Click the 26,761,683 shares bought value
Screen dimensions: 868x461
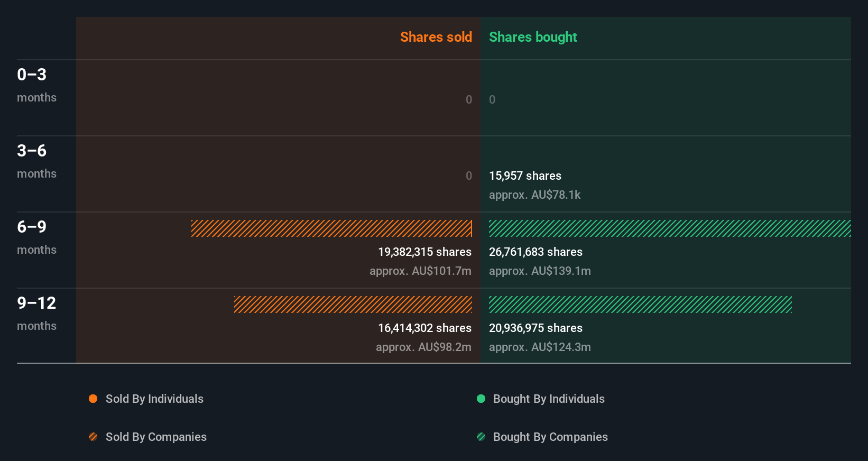[x=535, y=252]
